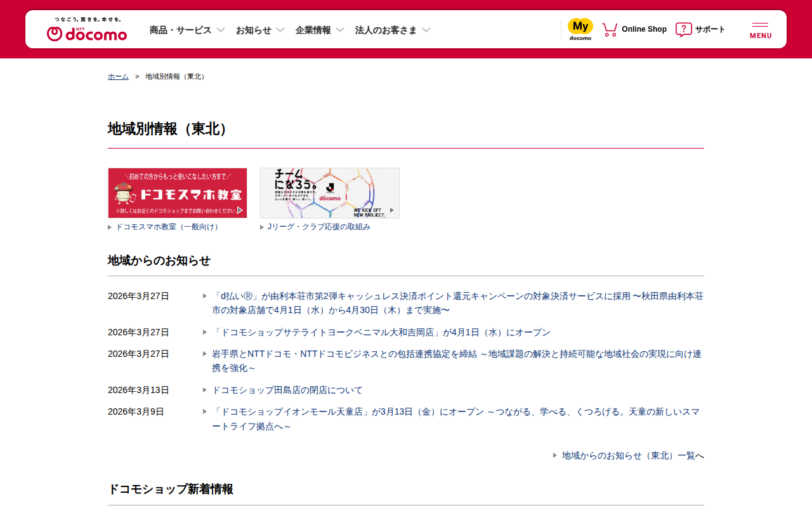
Task: Open イオンモール天童店 opening news link
Action: coord(455,419)
